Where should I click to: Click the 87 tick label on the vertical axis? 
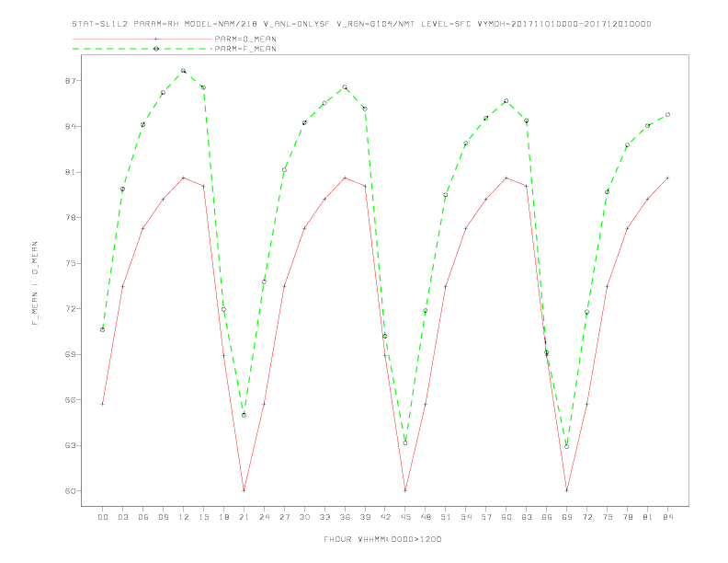[x=70, y=81]
